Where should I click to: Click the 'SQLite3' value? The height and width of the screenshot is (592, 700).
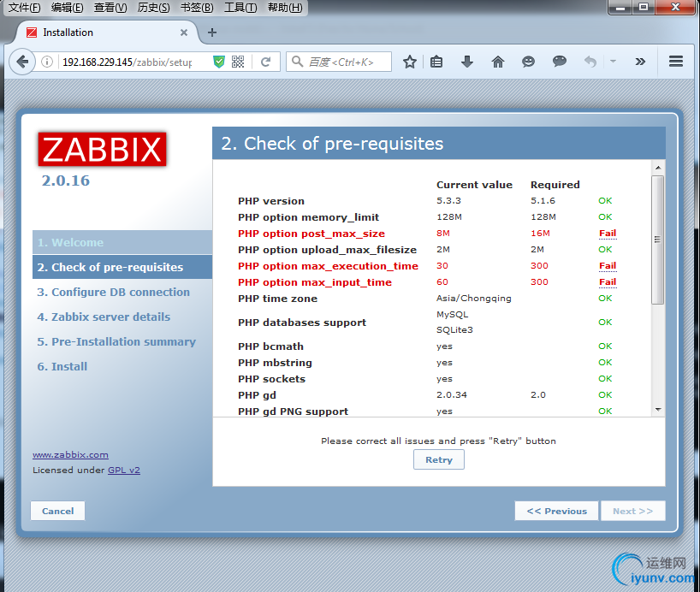pos(454,330)
